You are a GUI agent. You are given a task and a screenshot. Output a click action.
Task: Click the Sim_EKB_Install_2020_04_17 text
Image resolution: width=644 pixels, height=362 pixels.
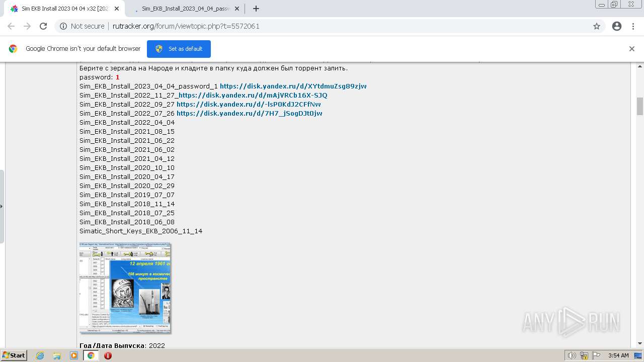coord(127,176)
